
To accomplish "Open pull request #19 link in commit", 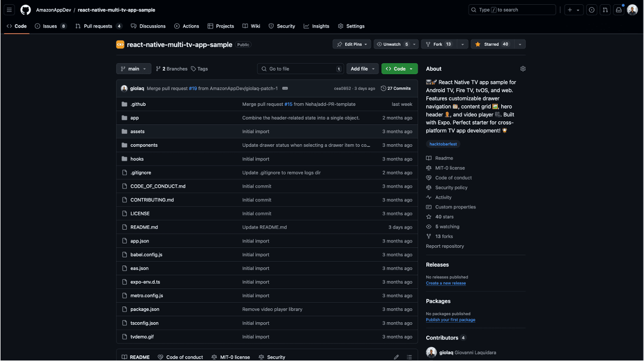I will [193, 88].
